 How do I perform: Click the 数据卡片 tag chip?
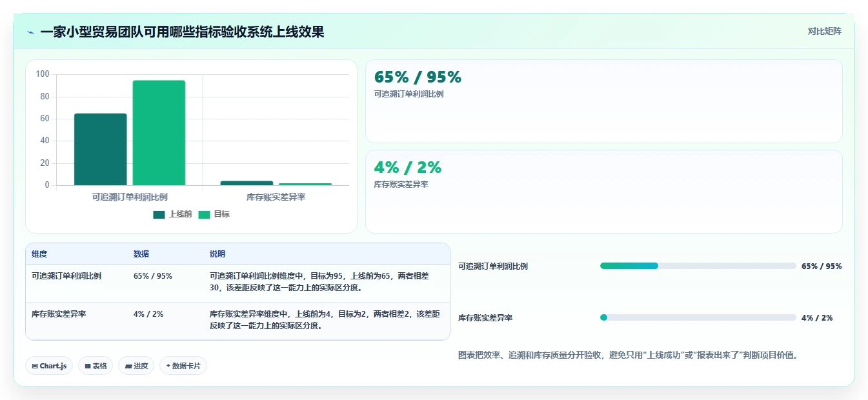183,366
